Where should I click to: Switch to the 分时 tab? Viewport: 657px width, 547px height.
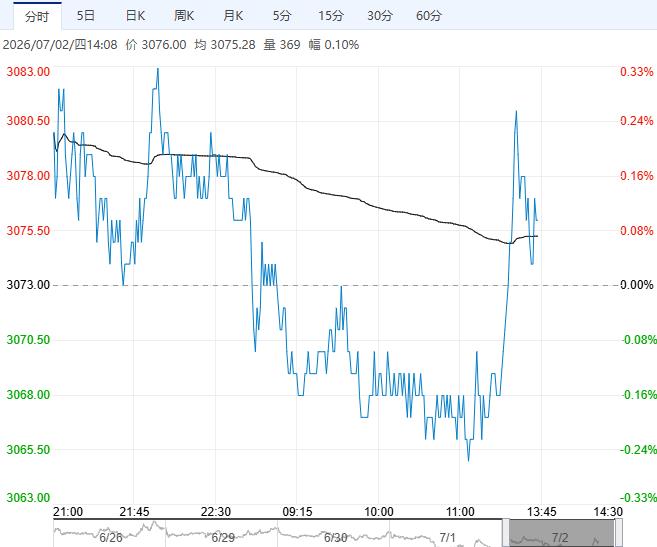point(37,16)
